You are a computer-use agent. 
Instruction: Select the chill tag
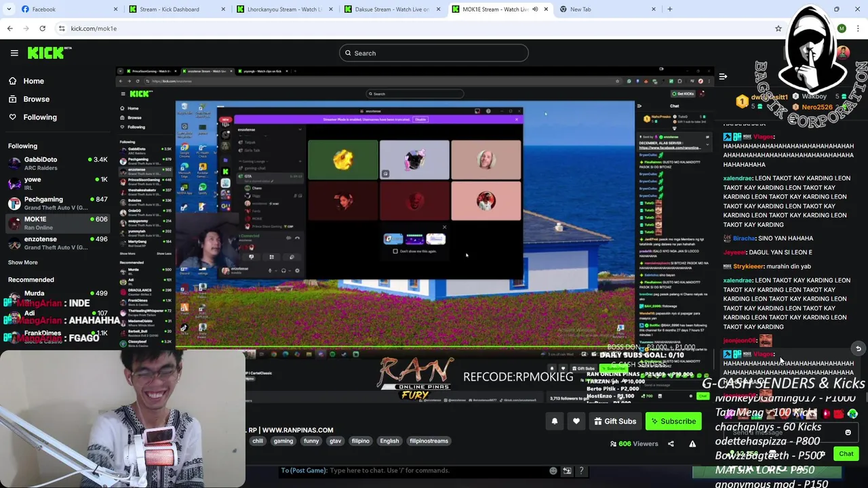(258, 441)
